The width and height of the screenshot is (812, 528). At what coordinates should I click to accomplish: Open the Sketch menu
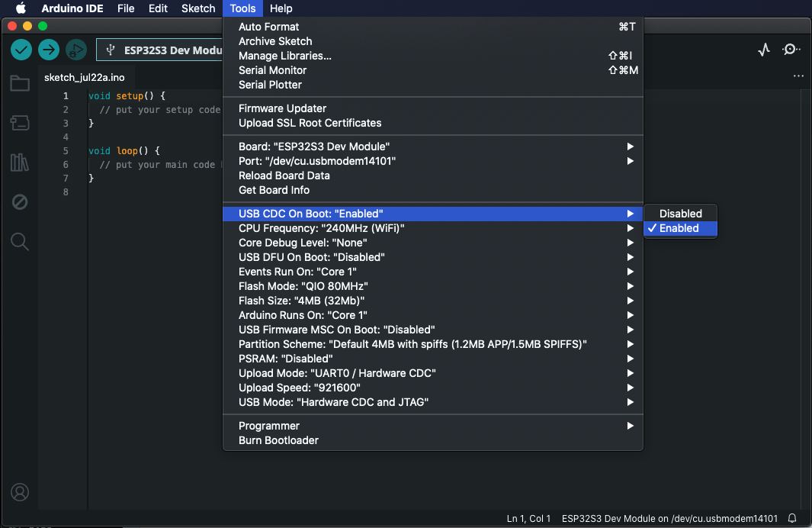click(198, 8)
